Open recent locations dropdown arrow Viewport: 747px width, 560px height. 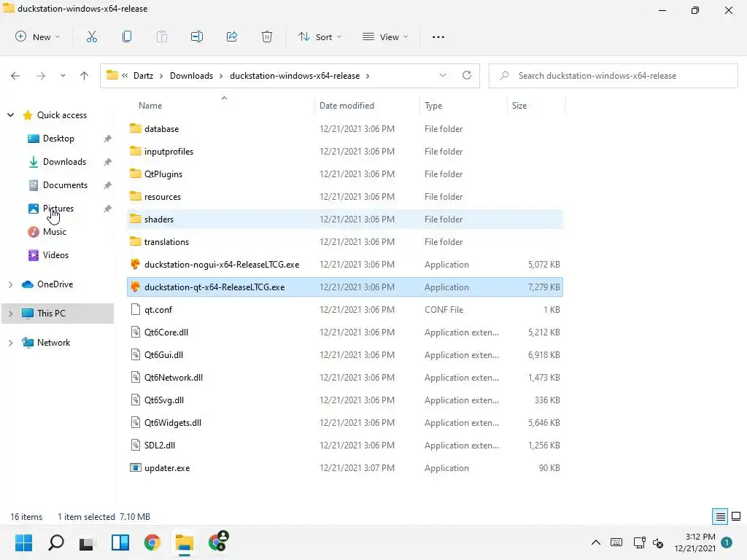tap(63, 76)
